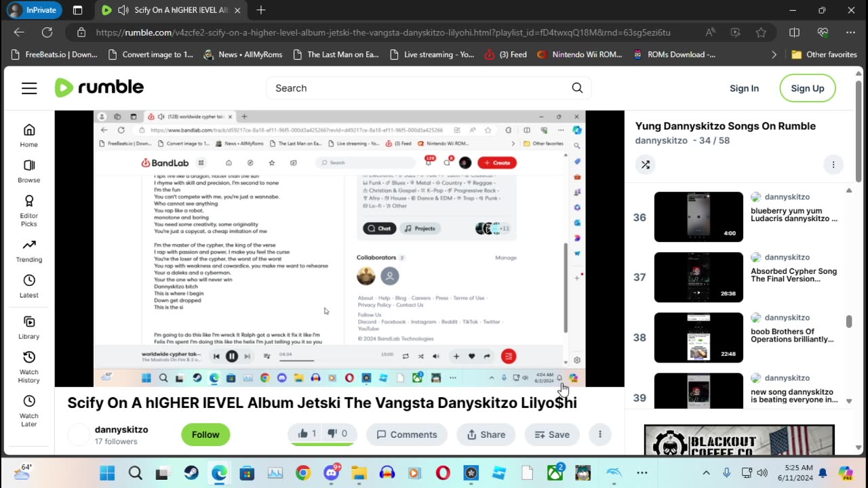This screenshot has width=868, height=488.
Task: Open a new tab
Action: (x=261, y=10)
